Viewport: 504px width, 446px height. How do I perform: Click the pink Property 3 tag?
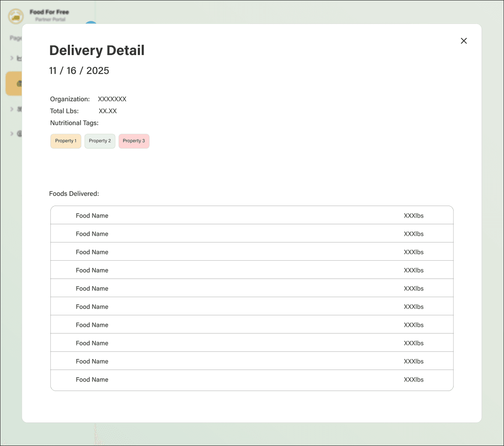[134, 141]
